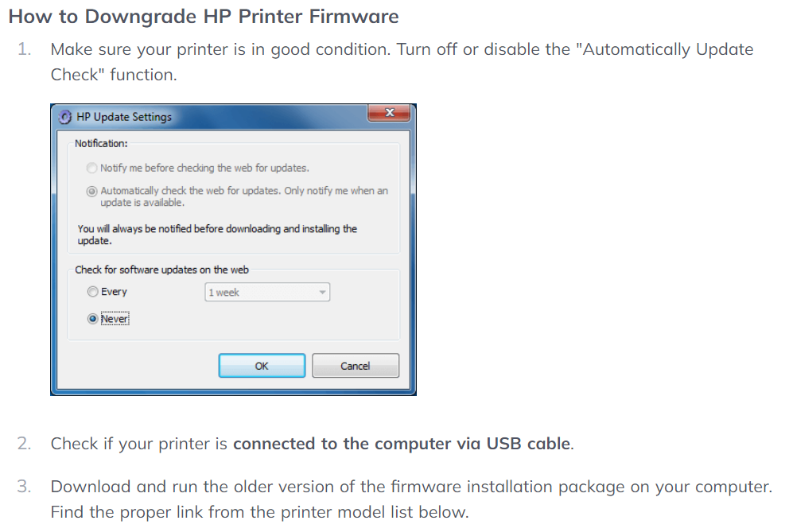Click step three's 'Download and run' instruction
Image resolution: width=789 pixels, height=532 pixels.
point(411,487)
